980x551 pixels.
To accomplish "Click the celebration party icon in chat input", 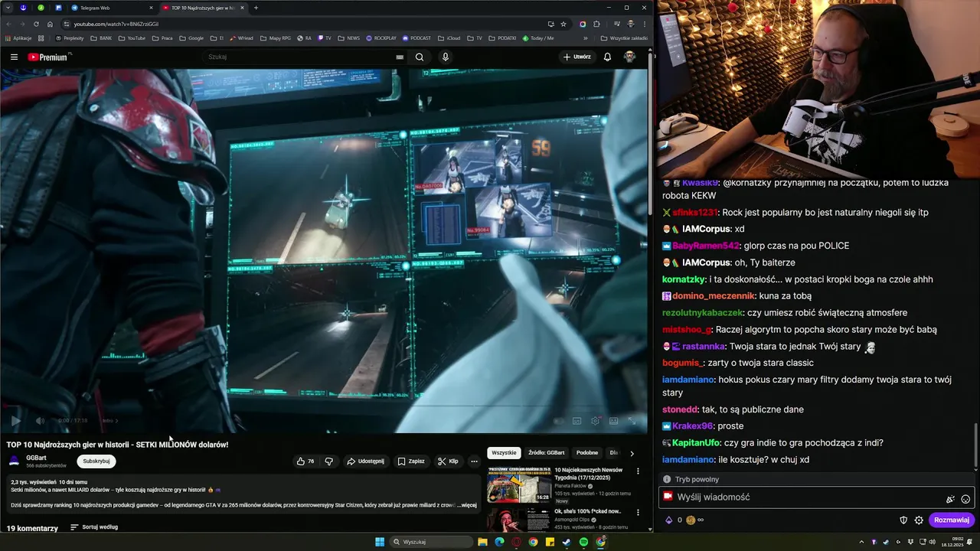I will (x=950, y=498).
